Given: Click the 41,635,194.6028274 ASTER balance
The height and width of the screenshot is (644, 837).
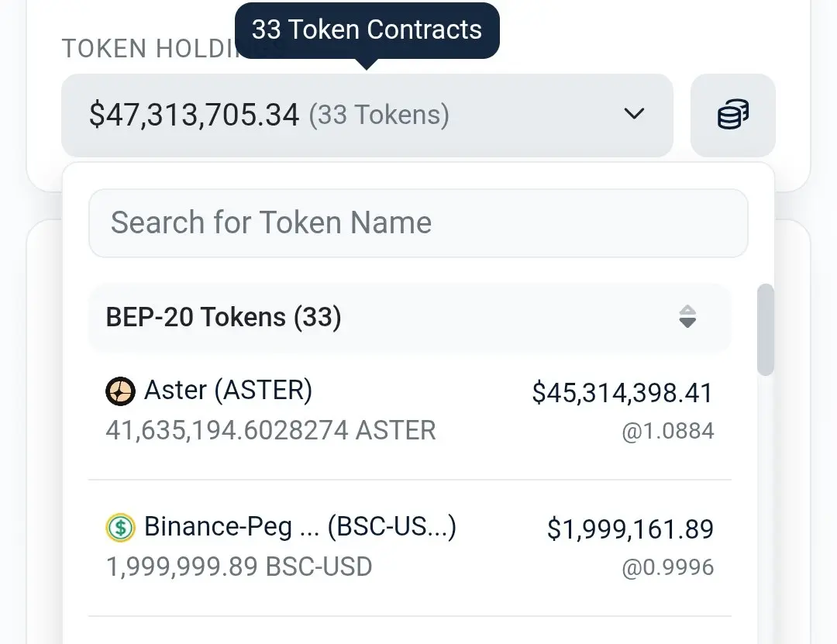Looking at the screenshot, I should click(x=270, y=430).
